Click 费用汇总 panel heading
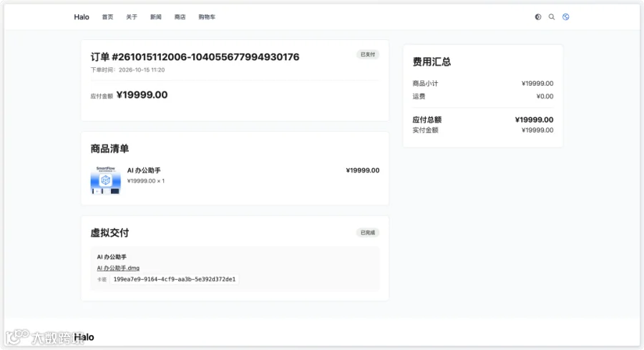The image size is (644, 350). [x=431, y=62]
